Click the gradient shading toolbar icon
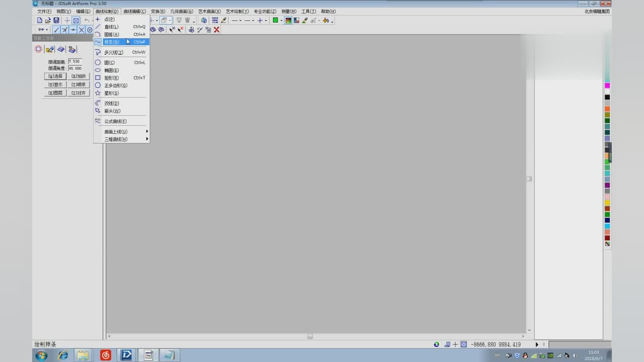This screenshot has height=362, width=644. [x=288, y=20]
